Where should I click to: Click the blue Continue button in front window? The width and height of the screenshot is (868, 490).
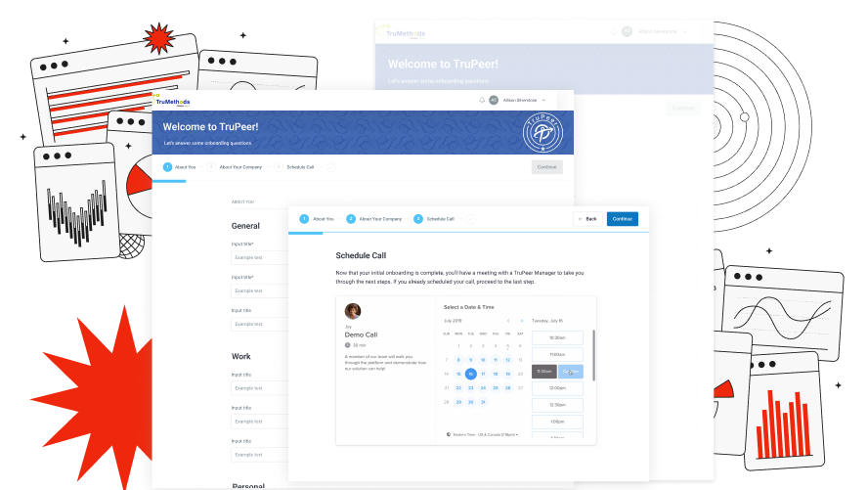tap(623, 219)
